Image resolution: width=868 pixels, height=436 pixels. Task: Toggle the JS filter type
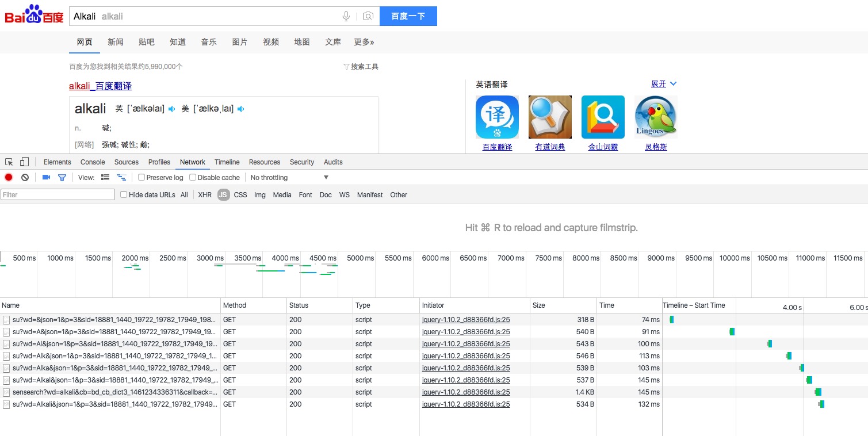pyautogui.click(x=223, y=195)
